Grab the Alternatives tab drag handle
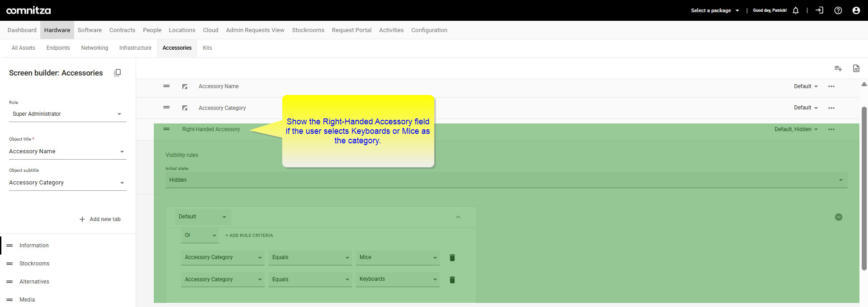 coord(9,282)
